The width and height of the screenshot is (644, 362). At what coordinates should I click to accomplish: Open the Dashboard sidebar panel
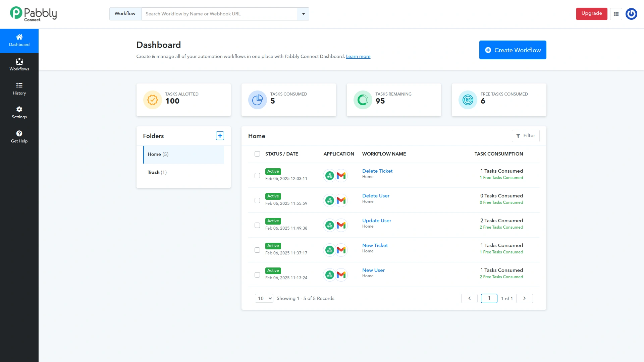coord(19,40)
